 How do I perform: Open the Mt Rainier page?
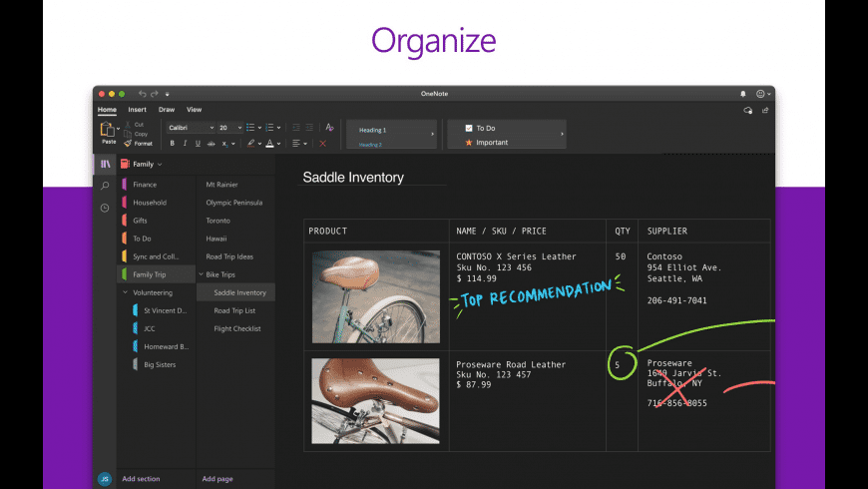235,185
